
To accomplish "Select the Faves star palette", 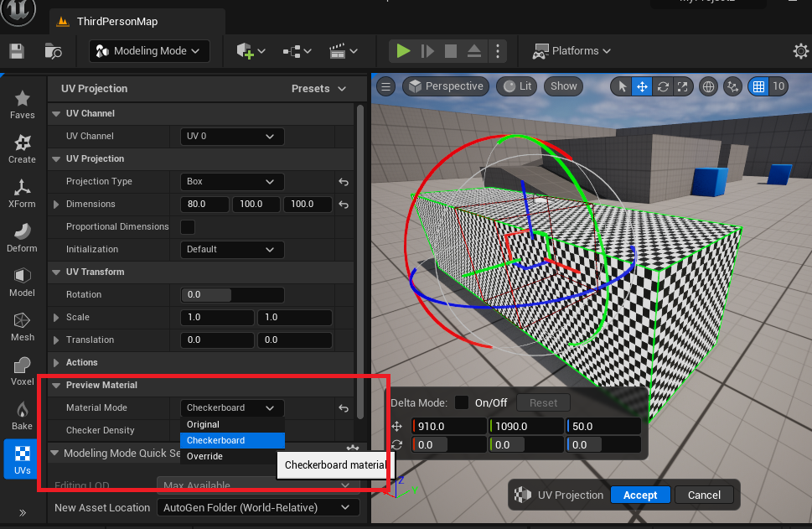I will pos(23,105).
